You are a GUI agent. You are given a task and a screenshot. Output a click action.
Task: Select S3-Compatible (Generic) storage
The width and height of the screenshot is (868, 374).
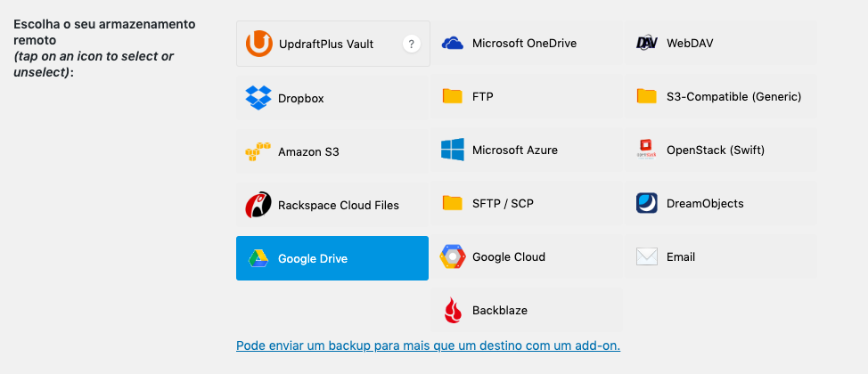pos(720,97)
